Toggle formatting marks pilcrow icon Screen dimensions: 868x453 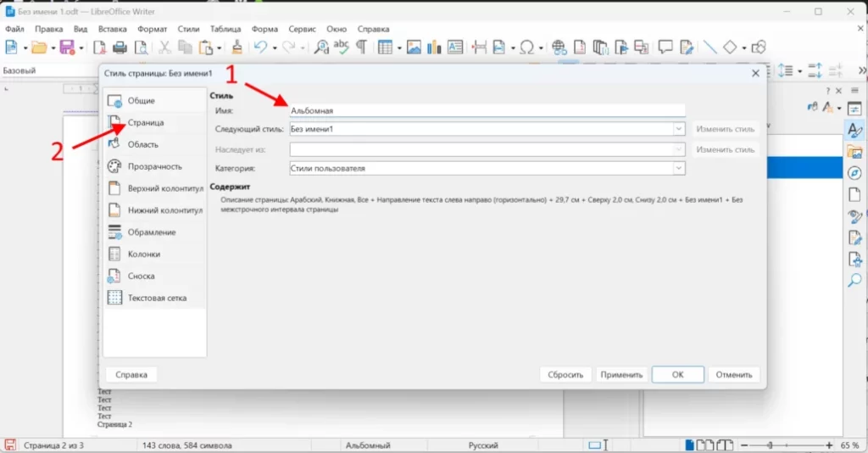(361, 48)
